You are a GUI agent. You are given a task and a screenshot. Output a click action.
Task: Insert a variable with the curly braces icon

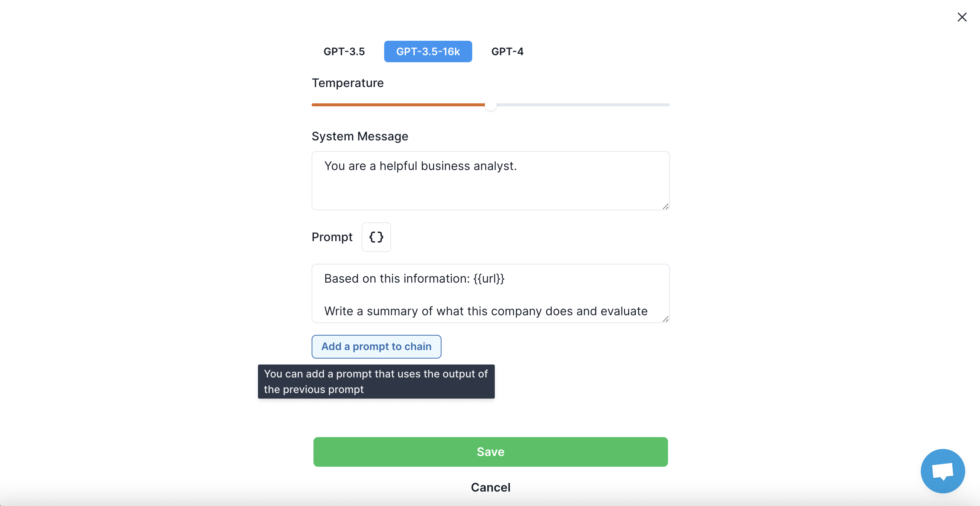click(376, 237)
